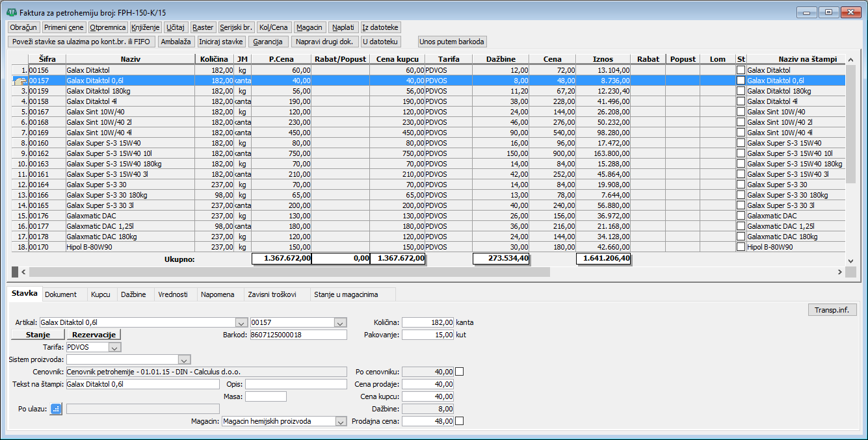Click the Unos putem barkoda button
868x440 pixels.
coord(452,42)
